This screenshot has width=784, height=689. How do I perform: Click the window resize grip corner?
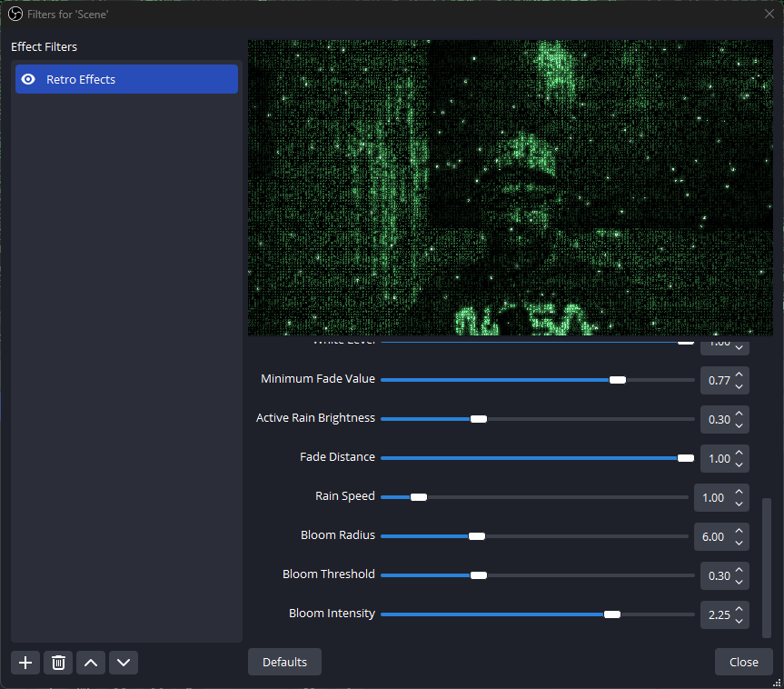click(x=777, y=683)
